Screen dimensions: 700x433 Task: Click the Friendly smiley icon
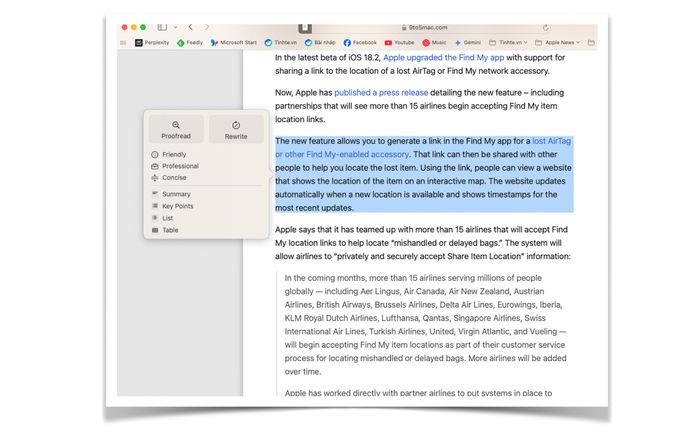pyautogui.click(x=155, y=154)
